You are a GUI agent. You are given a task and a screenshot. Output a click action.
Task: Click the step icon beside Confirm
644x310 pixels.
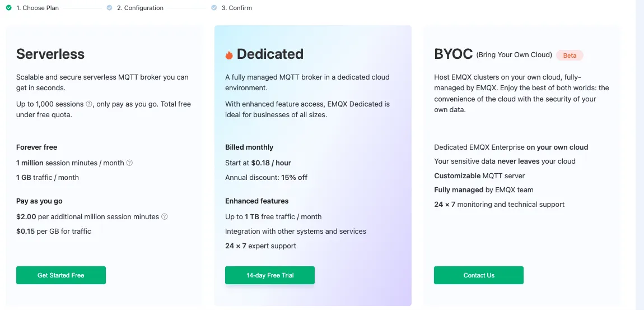tap(214, 8)
